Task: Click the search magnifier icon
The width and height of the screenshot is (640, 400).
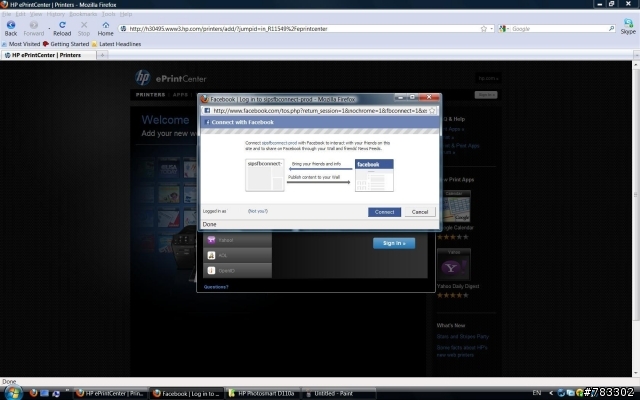Action: [611, 29]
